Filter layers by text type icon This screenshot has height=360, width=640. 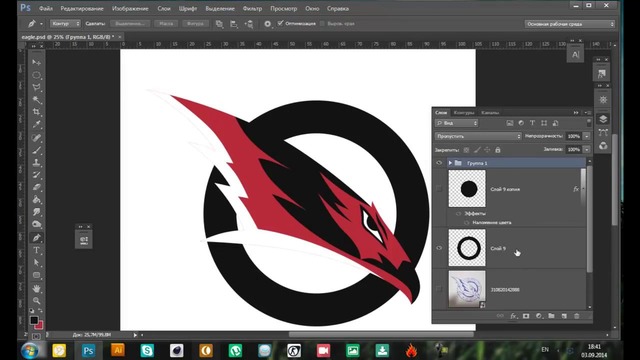click(532, 123)
